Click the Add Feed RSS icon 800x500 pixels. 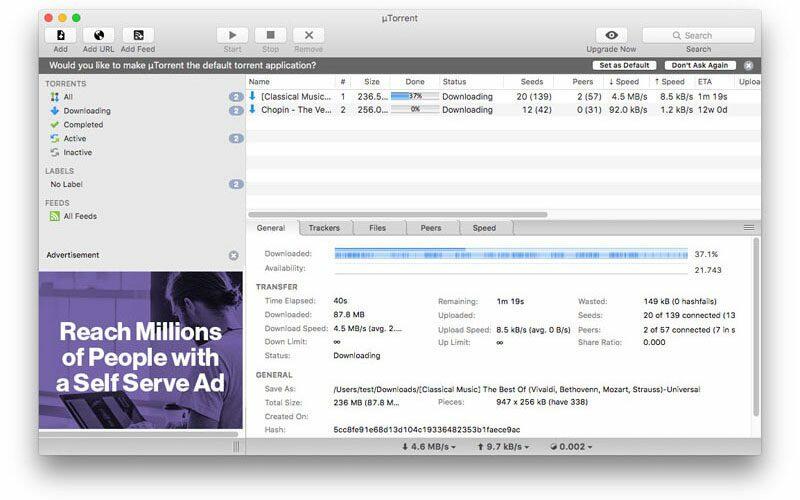coord(138,35)
